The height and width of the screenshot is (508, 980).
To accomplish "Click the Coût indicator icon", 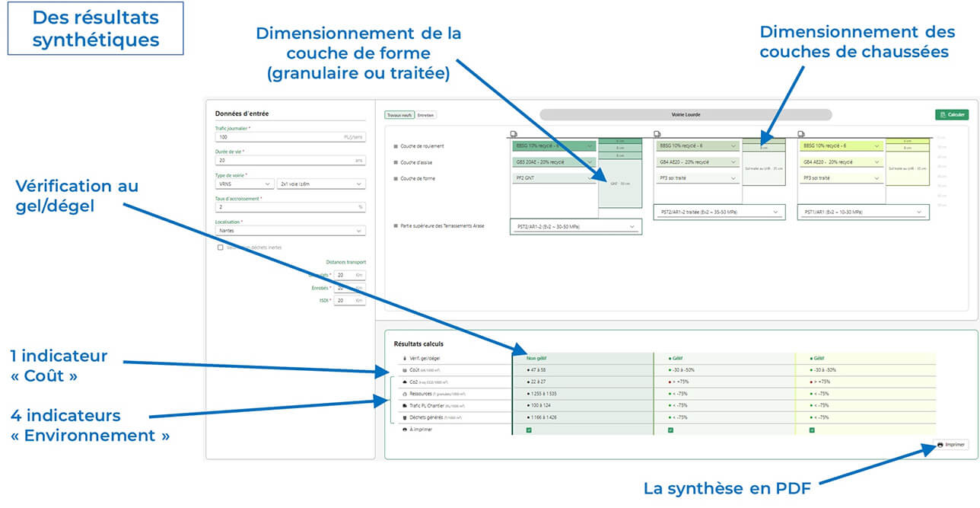I will click(404, 369).
